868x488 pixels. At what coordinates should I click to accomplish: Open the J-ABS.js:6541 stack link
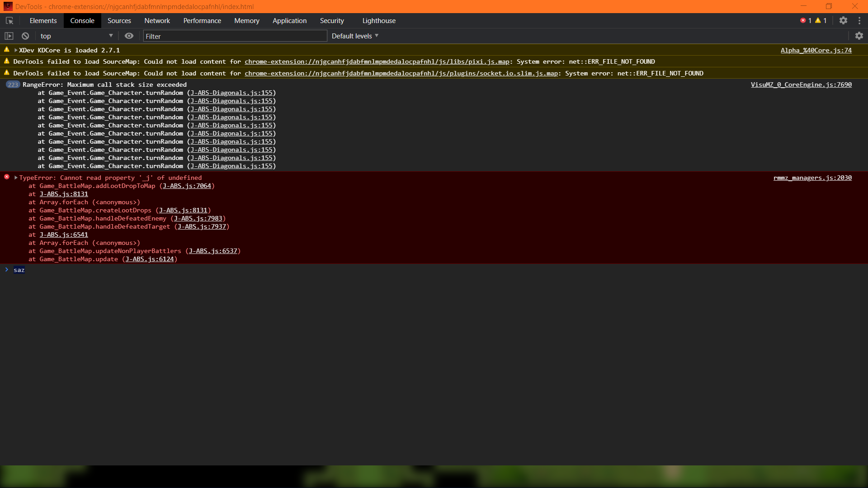pyautogui.click(x=64, y=235)
